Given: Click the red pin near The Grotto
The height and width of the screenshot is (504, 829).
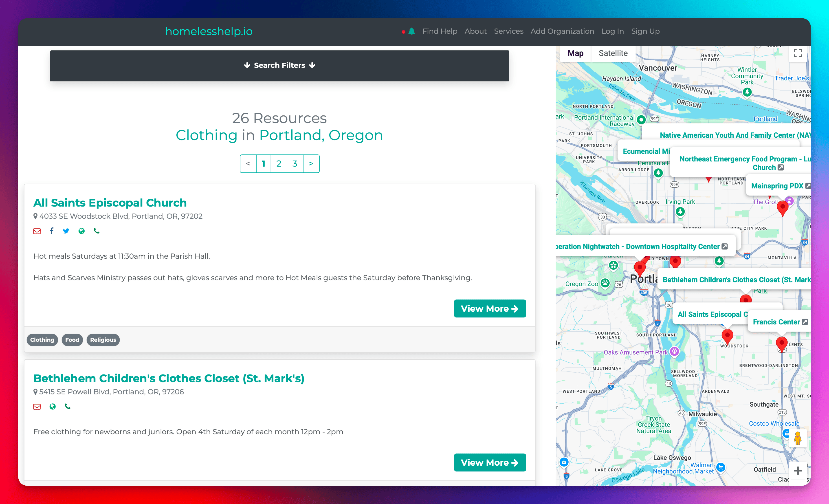Looking at the screenshot, I should click(783, 208).
